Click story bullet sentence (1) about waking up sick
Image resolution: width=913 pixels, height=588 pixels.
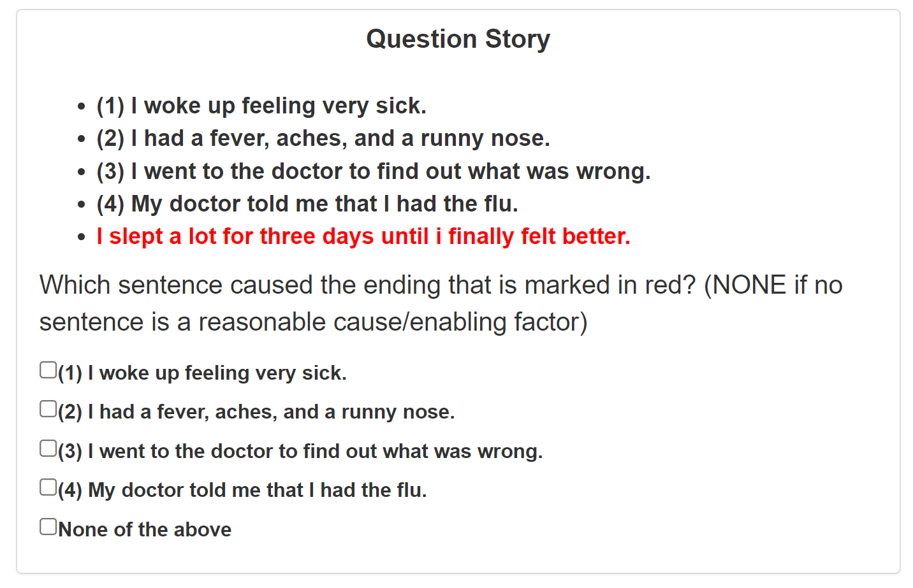(x=261, y=106)
